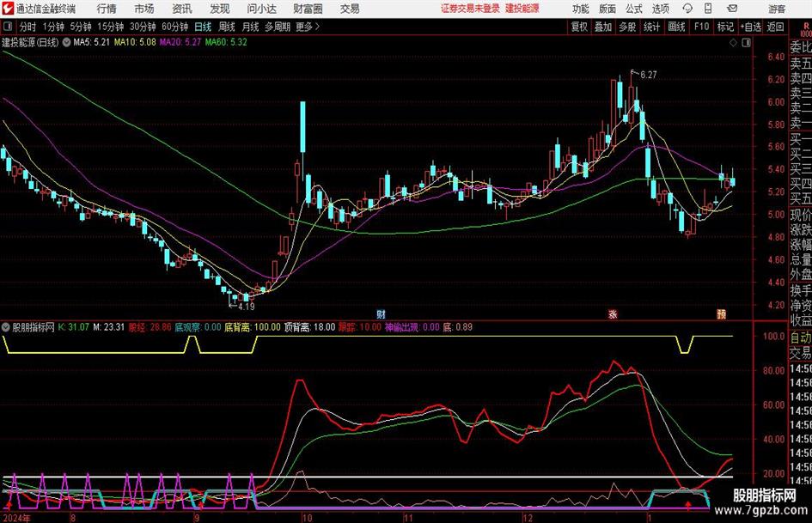Switch to 1分钟 period
812x523 pixels.
coord(53,27)
